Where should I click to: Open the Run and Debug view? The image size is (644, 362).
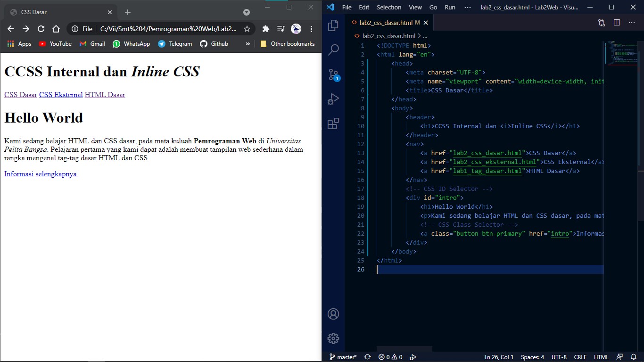click(333, 99)
